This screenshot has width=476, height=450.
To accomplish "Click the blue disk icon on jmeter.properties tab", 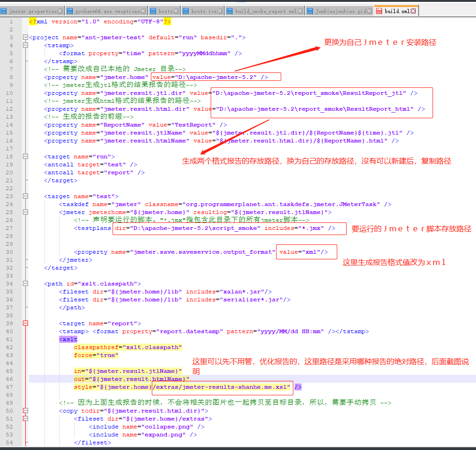I will click(x=4, y=11).
